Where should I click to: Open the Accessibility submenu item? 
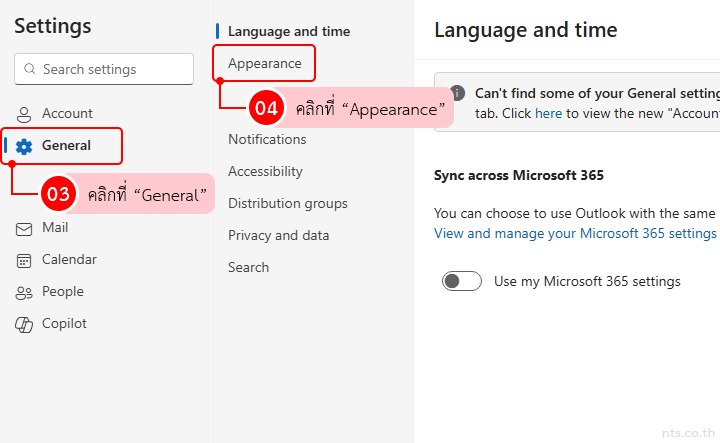click(265, 172)
